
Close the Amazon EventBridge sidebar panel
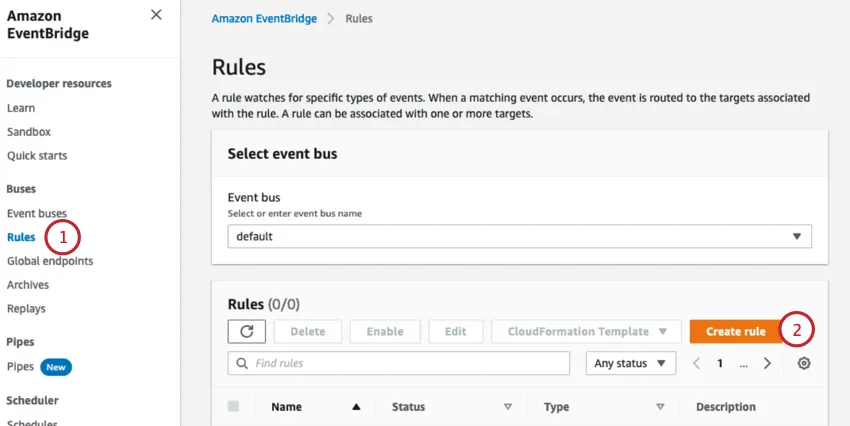pyautogui.click(x=156, y=15)
